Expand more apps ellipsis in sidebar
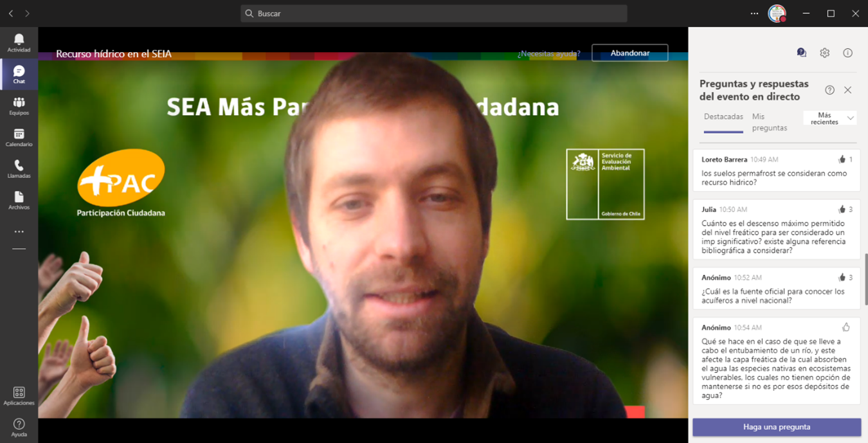 pos(19,231)
